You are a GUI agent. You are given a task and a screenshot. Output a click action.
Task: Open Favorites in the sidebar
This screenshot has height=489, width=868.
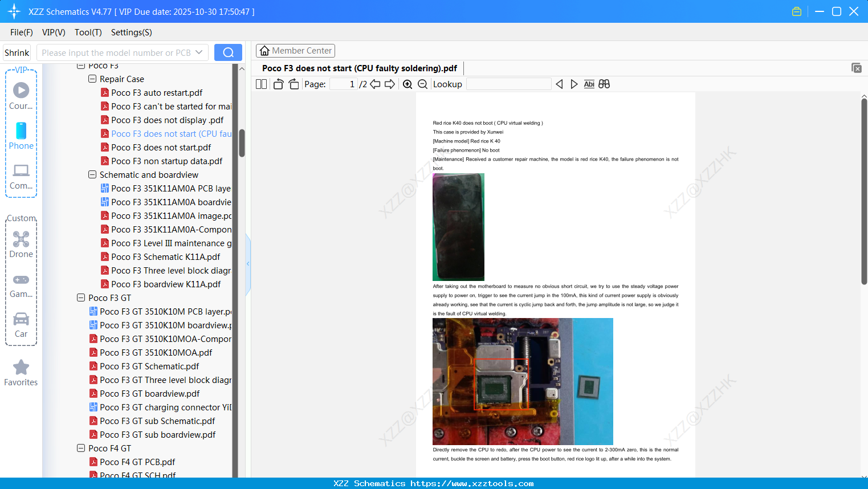(21, 373)
